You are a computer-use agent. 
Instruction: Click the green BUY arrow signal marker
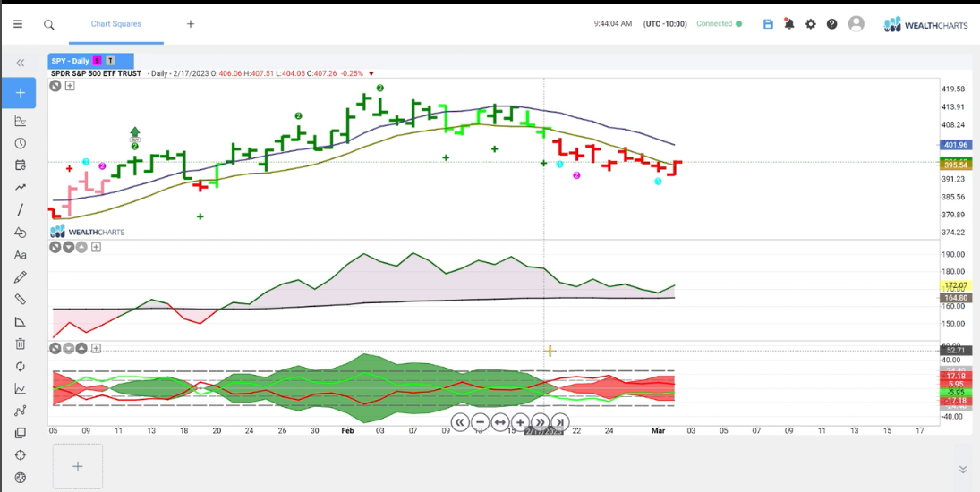pyautogui.click(x=135, y=135)
